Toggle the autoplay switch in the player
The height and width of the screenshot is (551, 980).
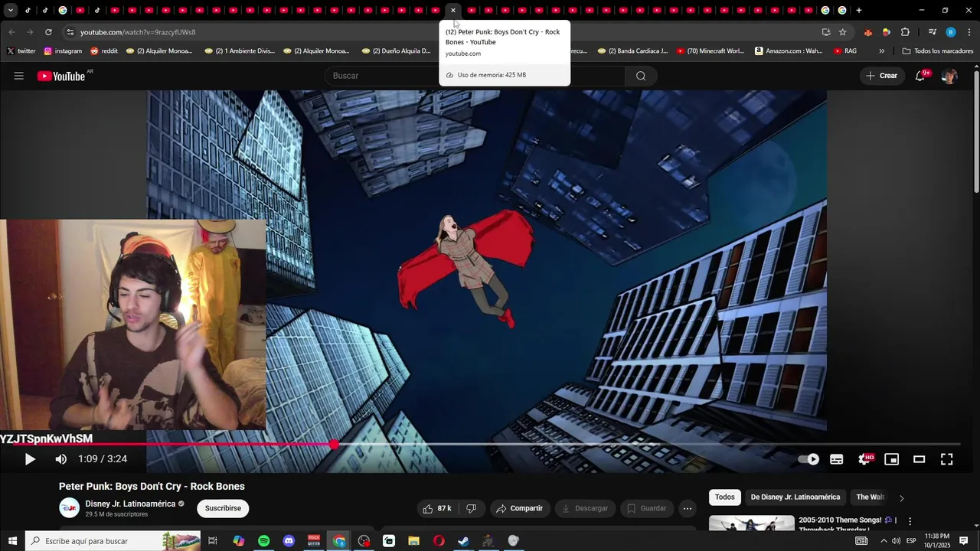(808, 459)
